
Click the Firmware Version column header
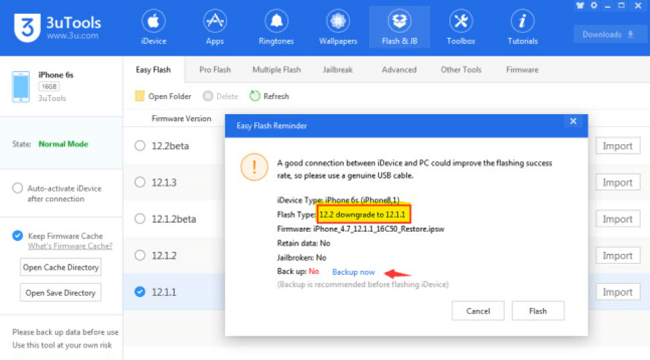point(181,119)
